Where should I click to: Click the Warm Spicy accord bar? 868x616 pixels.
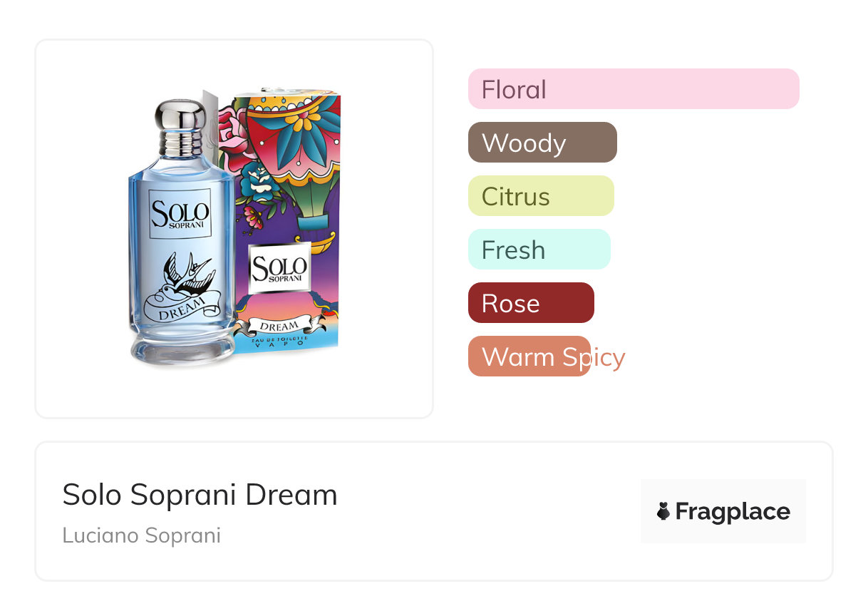click(529, 356)
